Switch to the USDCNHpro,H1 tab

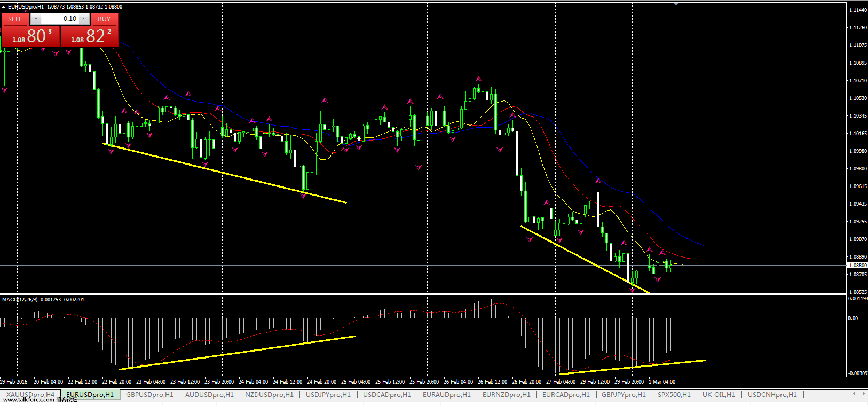(x=772, y=395)
